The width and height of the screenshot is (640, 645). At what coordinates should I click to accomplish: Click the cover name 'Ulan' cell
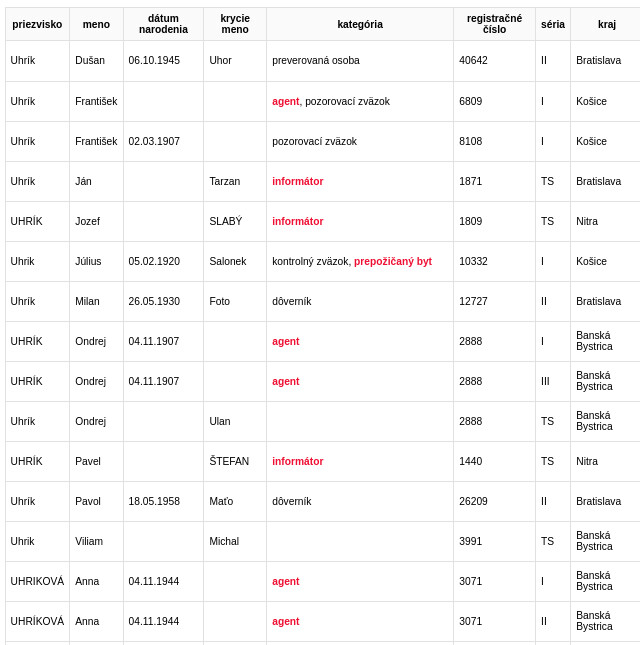220,421
